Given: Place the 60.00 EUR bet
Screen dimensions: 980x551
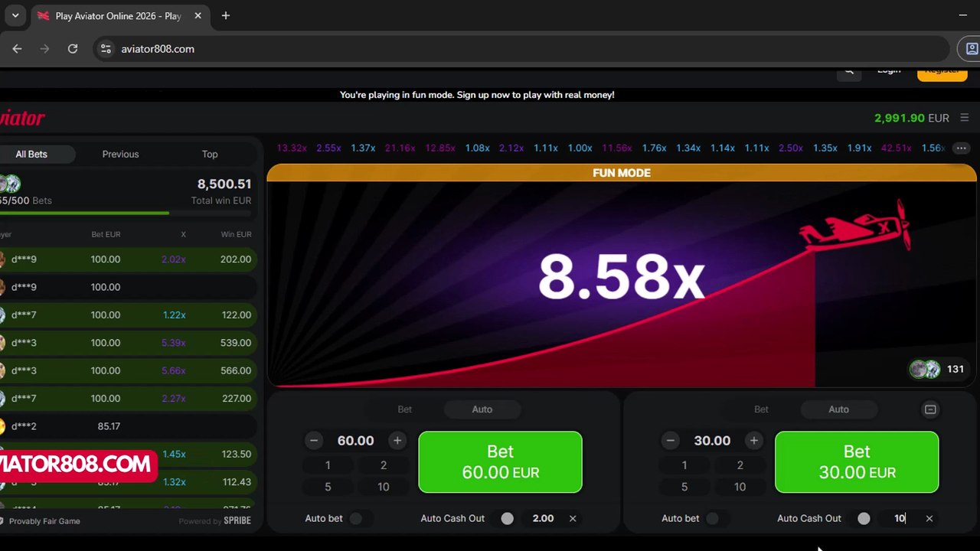Looking at the screenshot, I should pos(500,462).
